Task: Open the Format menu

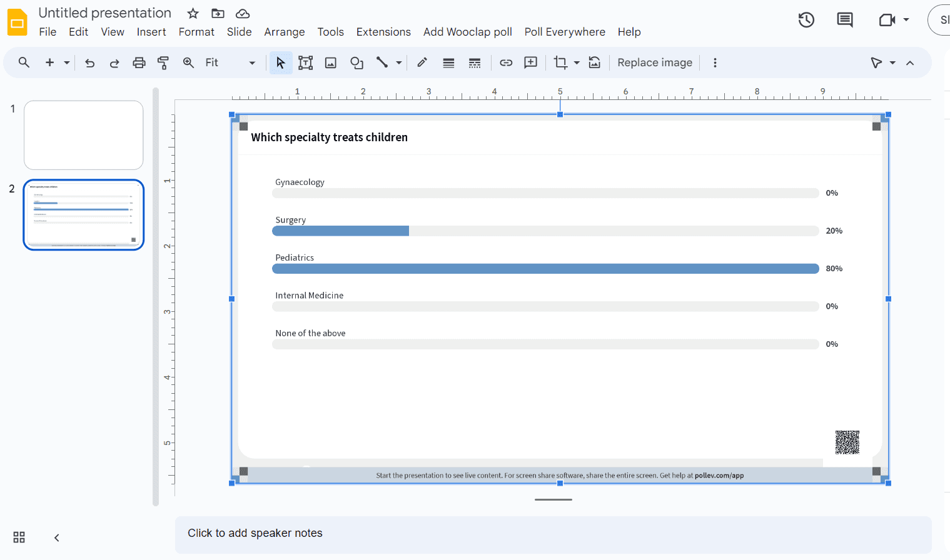Action: tap(196, 32)
